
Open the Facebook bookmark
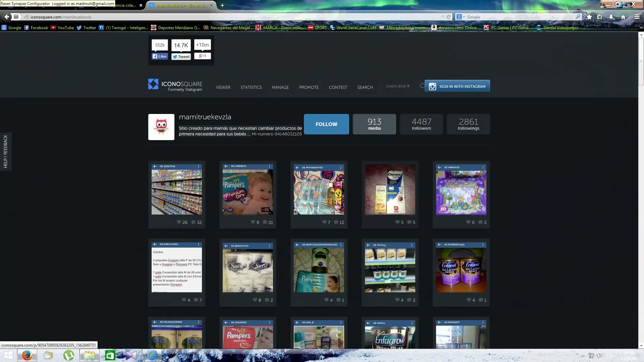[36, 28]
